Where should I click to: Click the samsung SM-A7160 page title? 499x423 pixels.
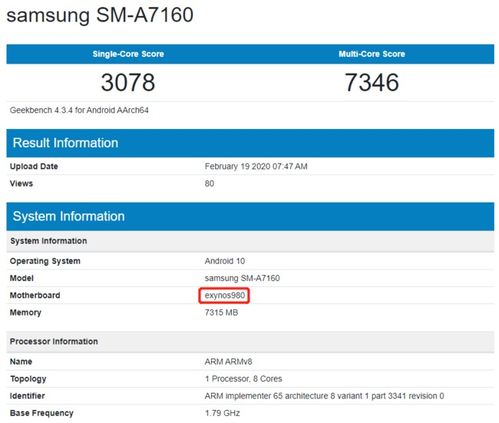tap(100, 15)
